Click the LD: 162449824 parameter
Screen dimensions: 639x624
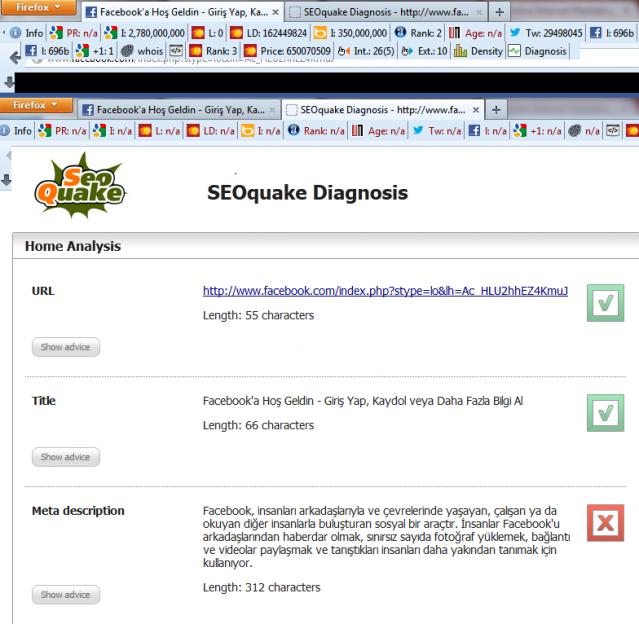click(269, 33)
